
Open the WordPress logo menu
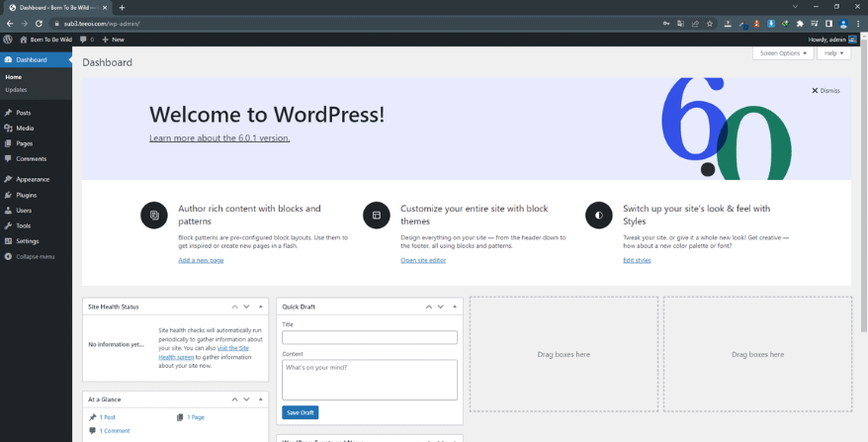(8, 40)
